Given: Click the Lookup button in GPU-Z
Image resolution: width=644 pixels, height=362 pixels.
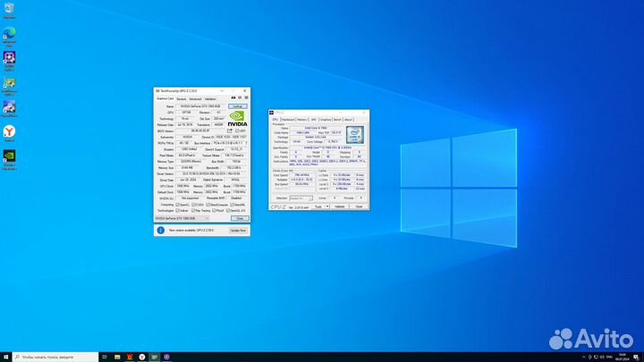Looking at the screenshot, I should [238, 106].
